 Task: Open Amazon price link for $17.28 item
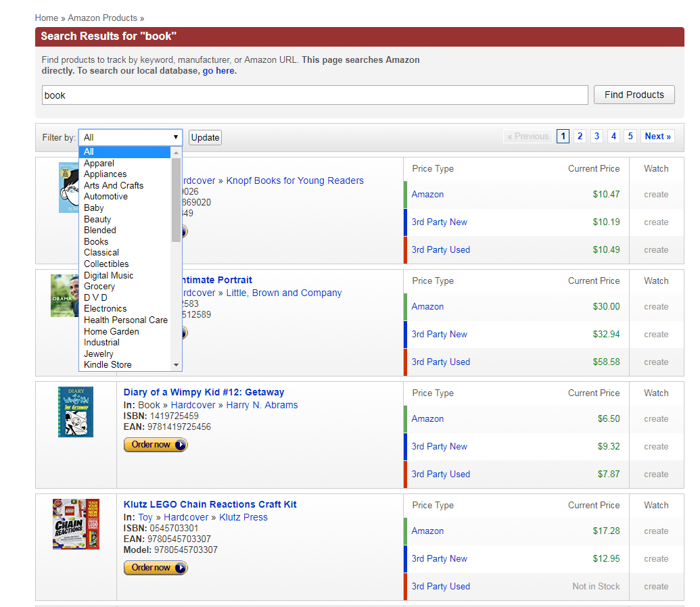click(427, 531)
